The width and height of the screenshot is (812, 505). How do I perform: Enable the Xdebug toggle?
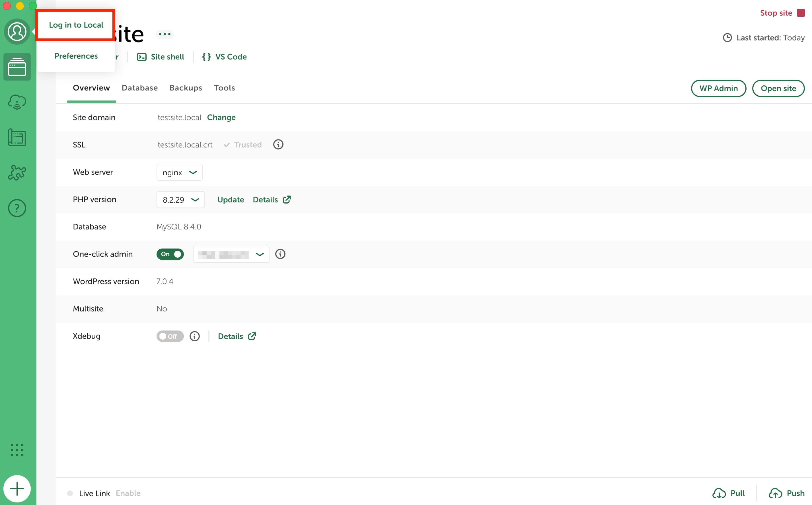(170, 336)
